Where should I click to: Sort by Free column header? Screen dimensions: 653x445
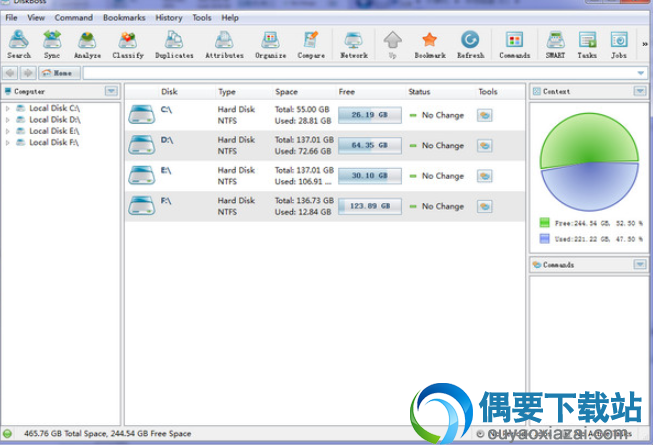click(x=346, y=92)
